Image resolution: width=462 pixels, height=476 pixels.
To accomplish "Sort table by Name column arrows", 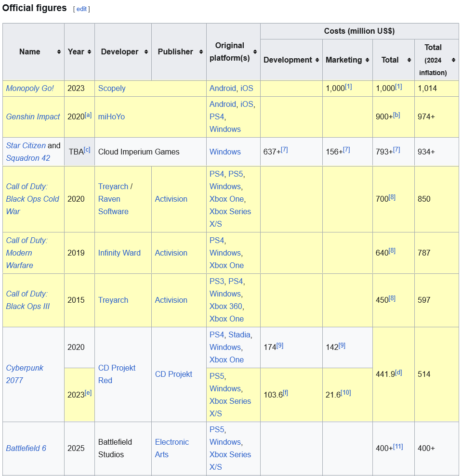I will (59, 52).
